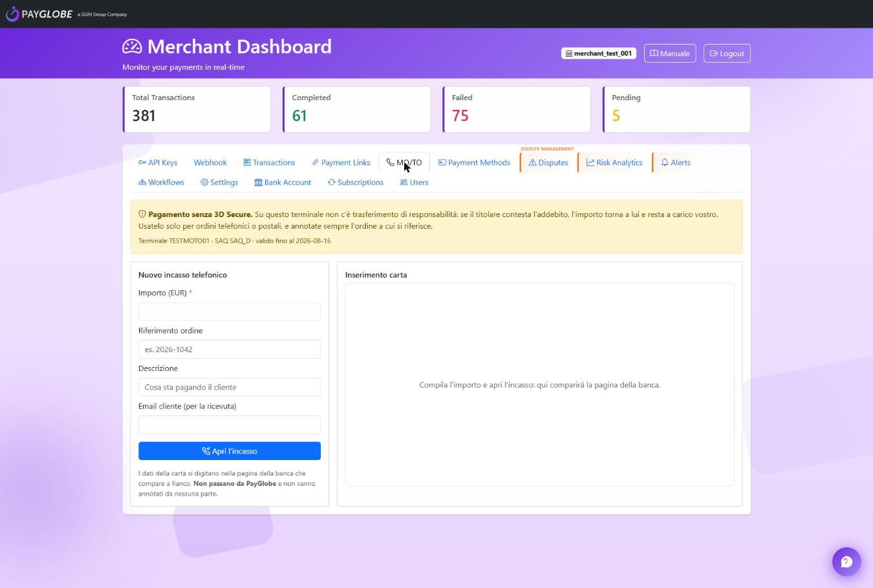Open the Workflows tab

pyautogui.click(x=161, y=182)
